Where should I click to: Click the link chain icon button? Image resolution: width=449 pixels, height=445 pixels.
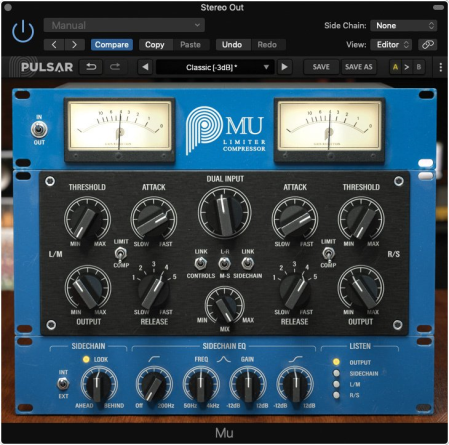pos(428,45)
